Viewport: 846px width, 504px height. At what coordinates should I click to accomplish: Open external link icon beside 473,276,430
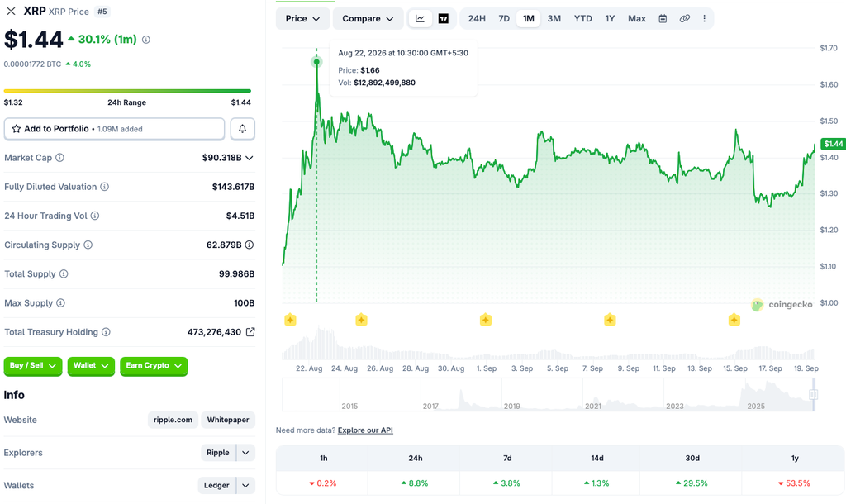point(250,332)
